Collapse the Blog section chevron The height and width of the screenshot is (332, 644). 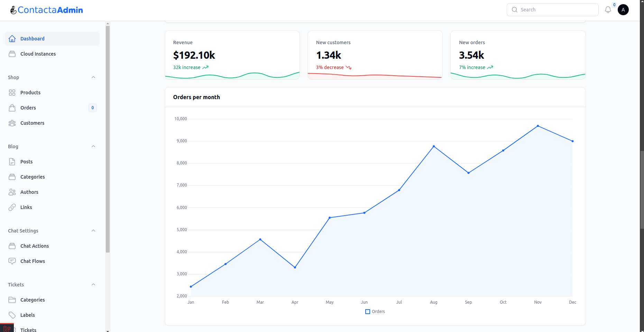(93, 146)
